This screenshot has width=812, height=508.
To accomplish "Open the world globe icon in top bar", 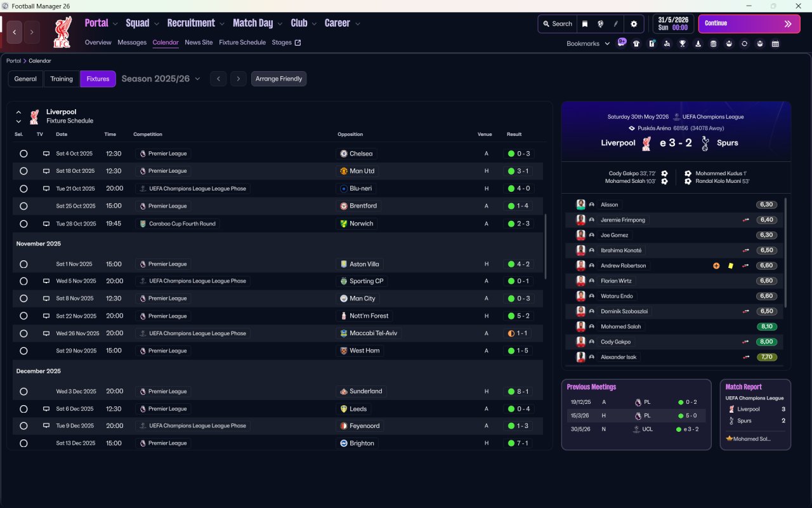I will click(600, 23).
